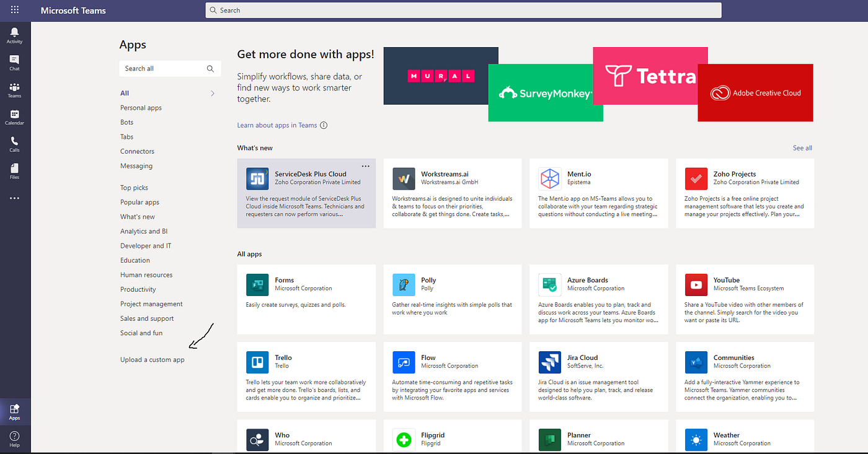Open the Activity feed bell icon
This screenshot has width=868, height=454.
[14, 33]
